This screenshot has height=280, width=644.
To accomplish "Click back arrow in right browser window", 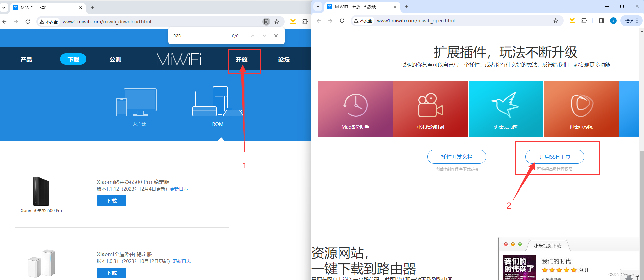I will point(319,21).
